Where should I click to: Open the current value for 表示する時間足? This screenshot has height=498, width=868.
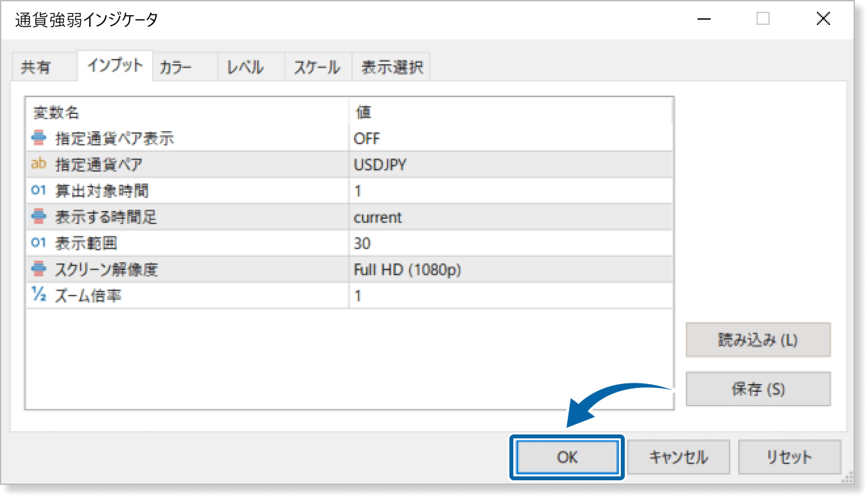pos(510,217)
